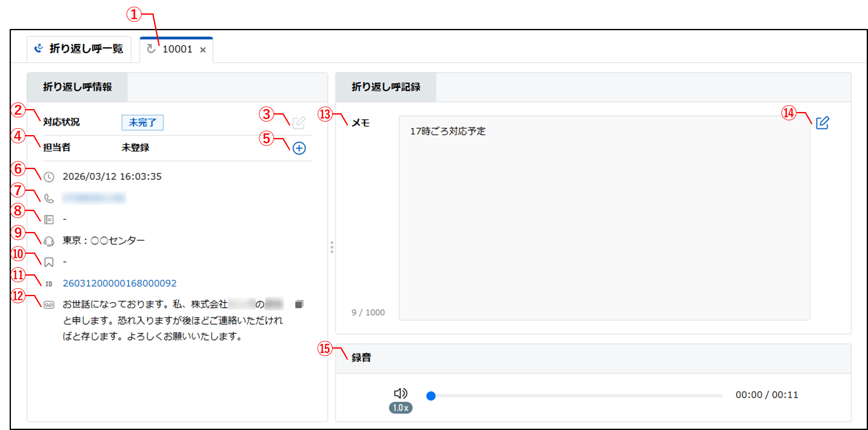Screen dimensions: 868x430
Task: Close the 10001 tab
Action: (203, 50)
